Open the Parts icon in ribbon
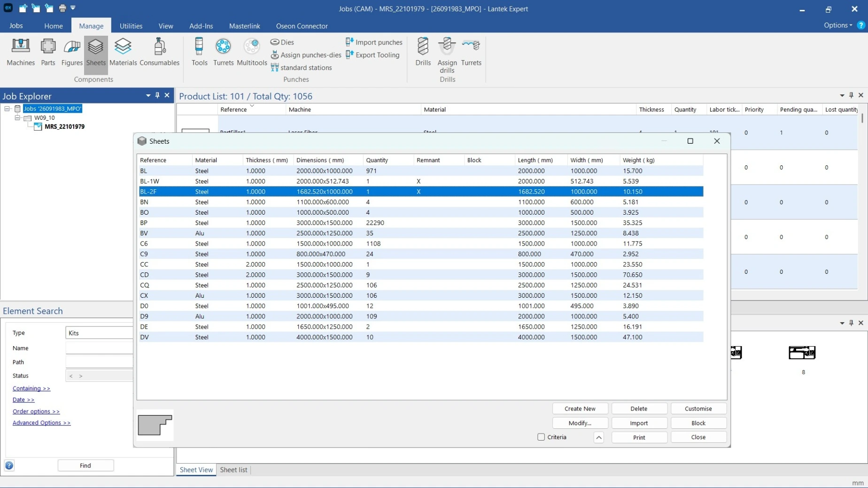 coord(48,52)
